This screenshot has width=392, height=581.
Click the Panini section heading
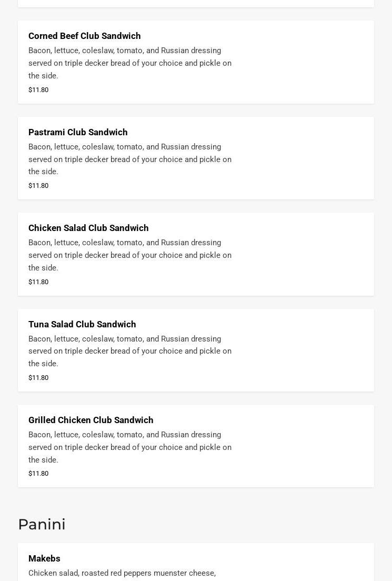tap(42, 524)
